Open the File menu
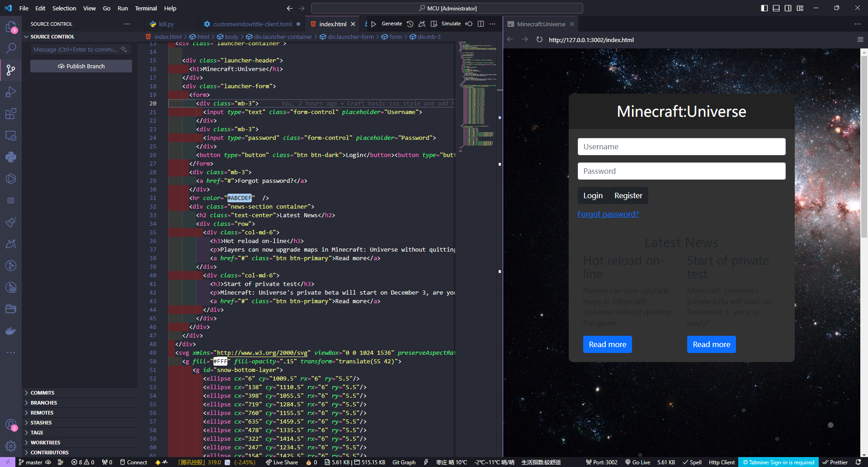The width and height of the screenshot is (868, 467). (x=24, y=8)
